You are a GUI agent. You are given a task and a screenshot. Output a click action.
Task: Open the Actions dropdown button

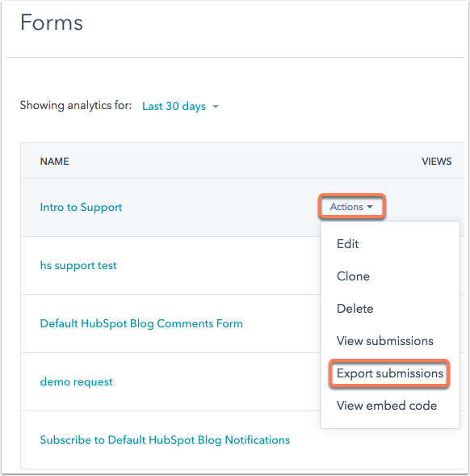click(x=351, y=207)
